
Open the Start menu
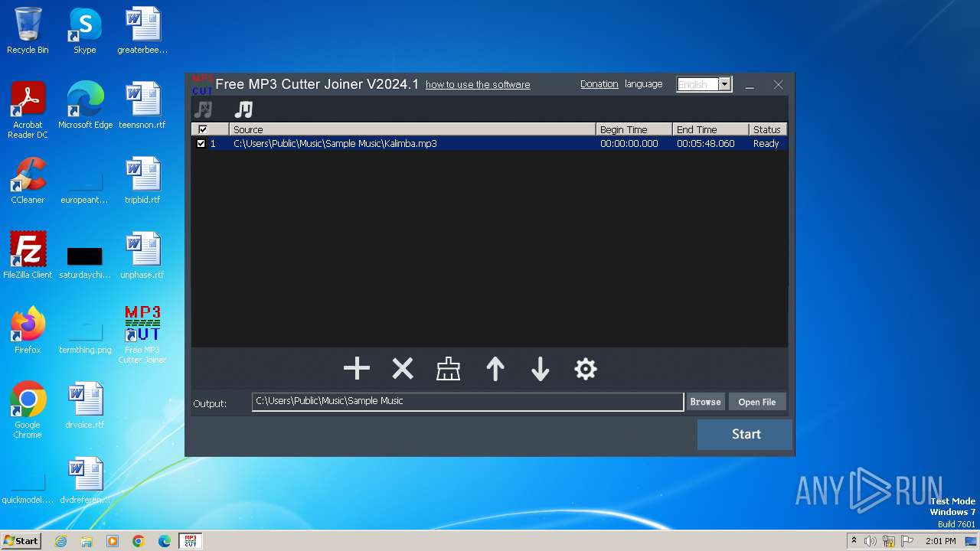[21, 540]
